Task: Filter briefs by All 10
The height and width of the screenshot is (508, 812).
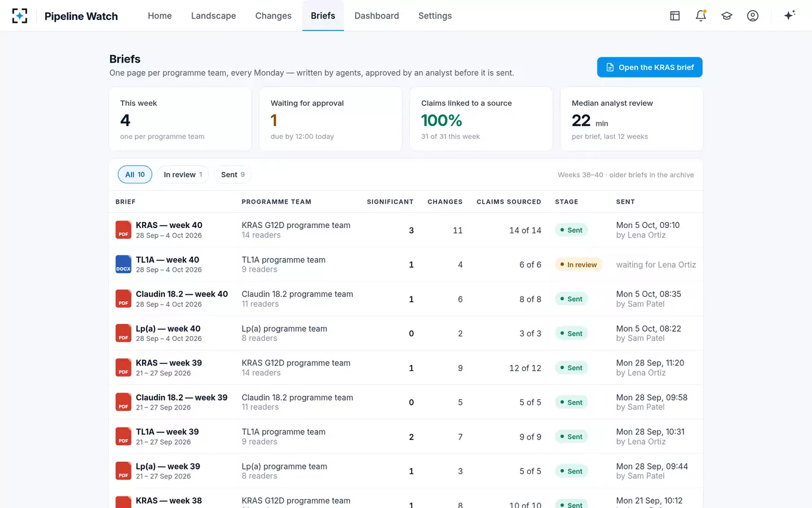Action: pos(135,174)
